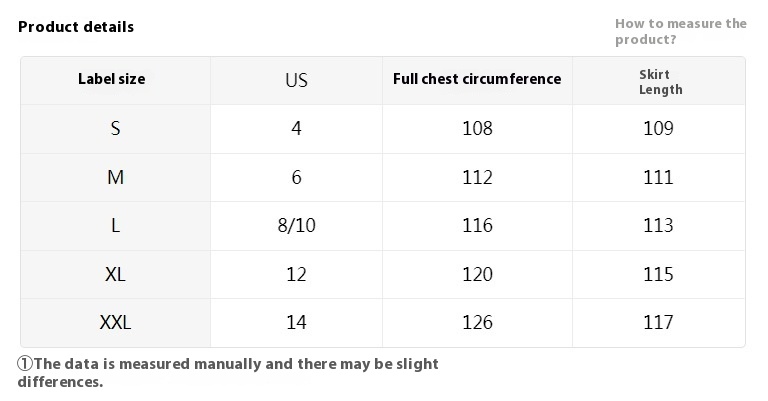Select the S label size cell
This screenshot has height=401, width=768.
click(115, 128)
